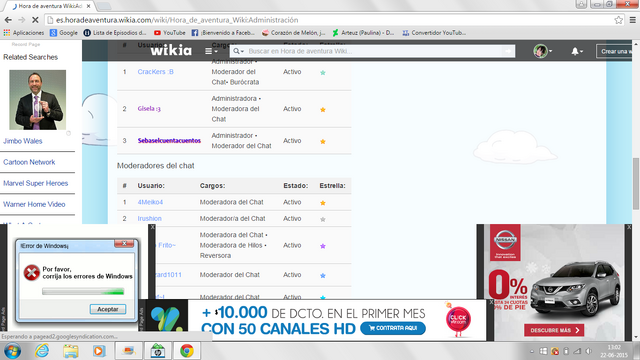Open the Chrome menu icon

[x=632, y=20]
